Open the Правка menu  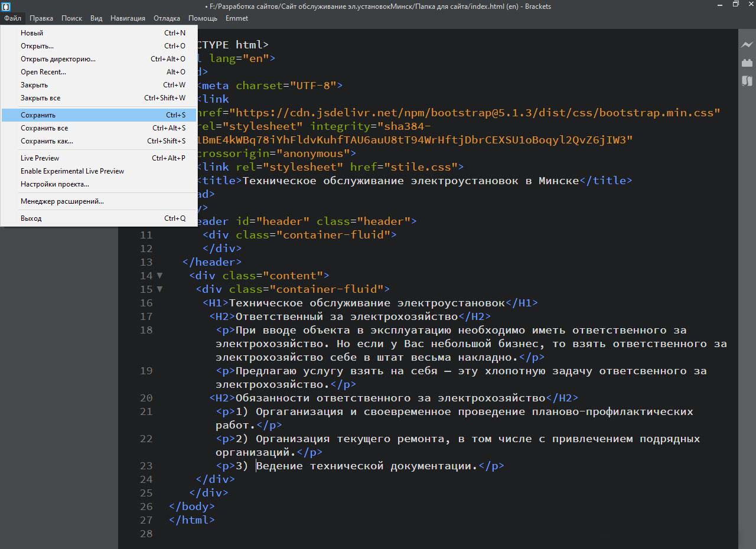point(41,18)
